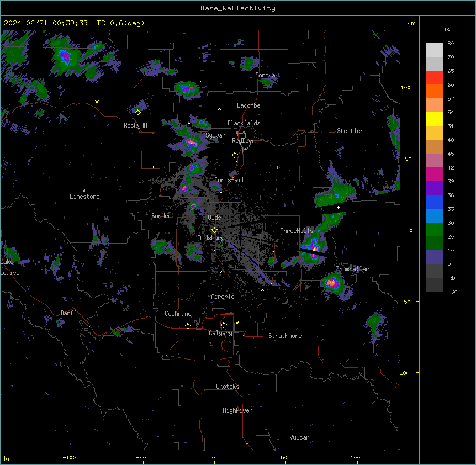Select the magenta 39–42 dBZ legend swatch

[x=434, y=174]
